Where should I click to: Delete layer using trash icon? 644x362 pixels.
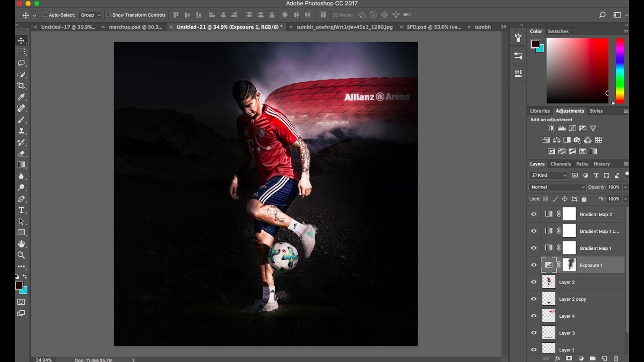[616, 358]
